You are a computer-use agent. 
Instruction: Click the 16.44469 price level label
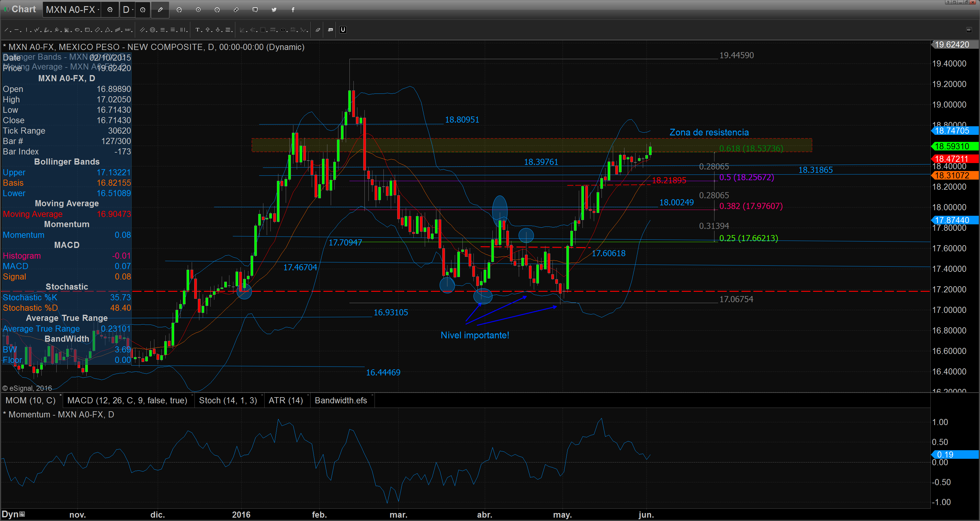pos(383,373)
